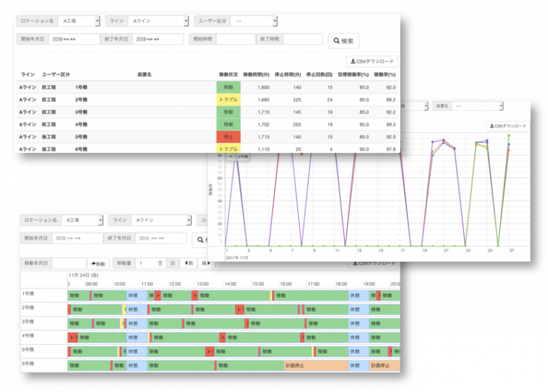Click 6号機 計画停止 block starting at 16:00
The width and height of the screenshot is (548, 392).
pos(316,365)
